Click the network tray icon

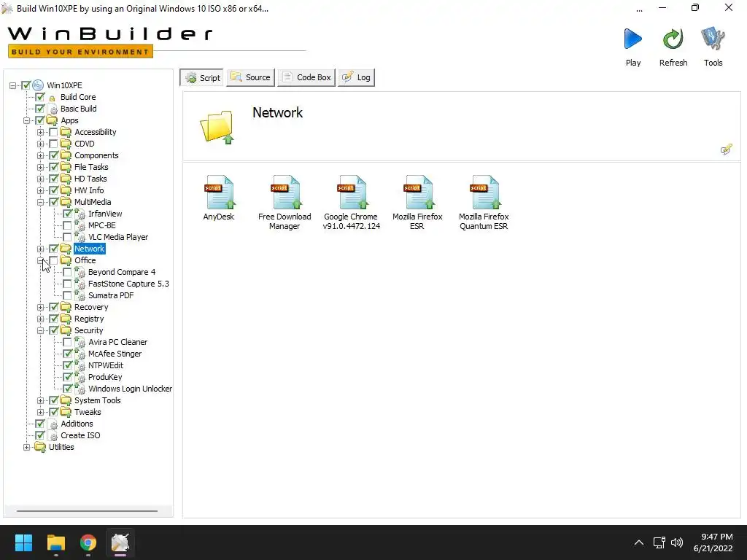(x=659, y=542)
